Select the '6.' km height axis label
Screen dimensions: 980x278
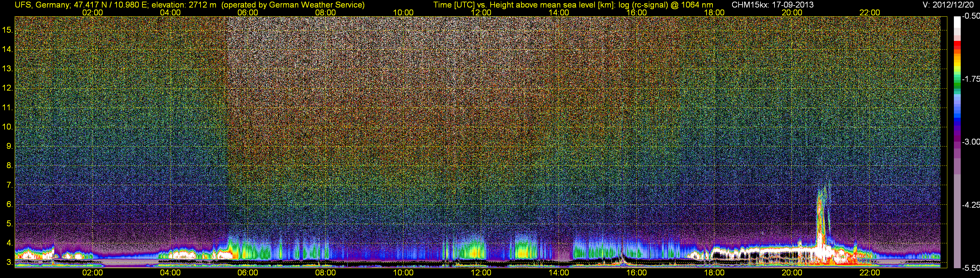pyautogui.click(x=9, y=204)
